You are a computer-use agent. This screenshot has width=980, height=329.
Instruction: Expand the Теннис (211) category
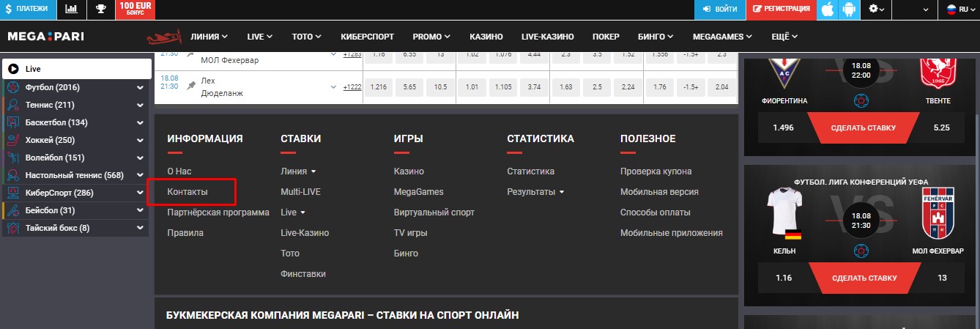140,105
